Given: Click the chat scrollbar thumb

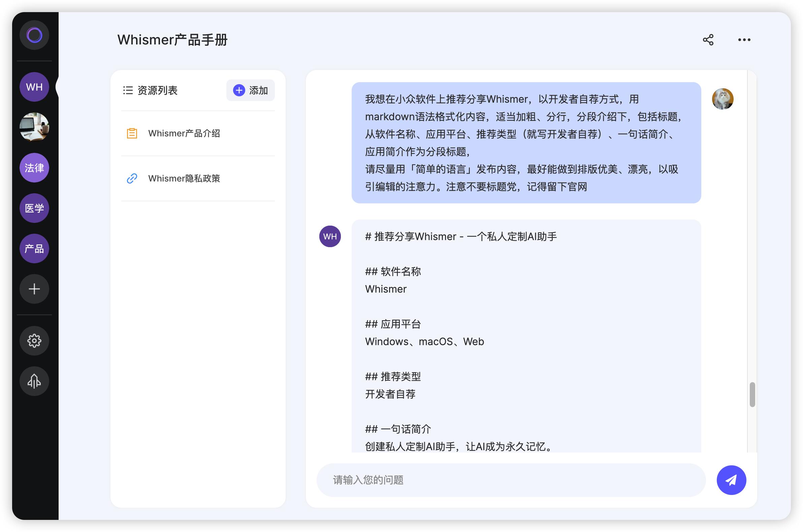Looking at the screenshot, I should coord(752,394).
